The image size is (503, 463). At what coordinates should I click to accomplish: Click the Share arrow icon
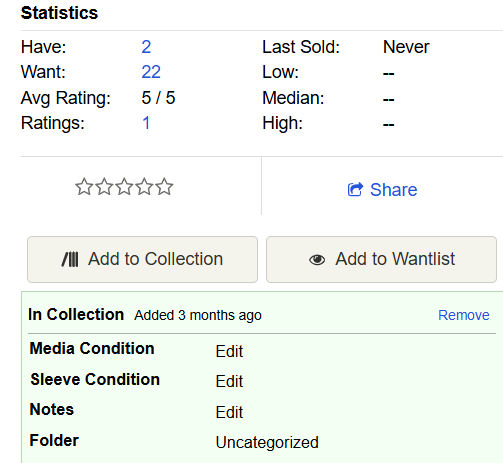[355, 190]
